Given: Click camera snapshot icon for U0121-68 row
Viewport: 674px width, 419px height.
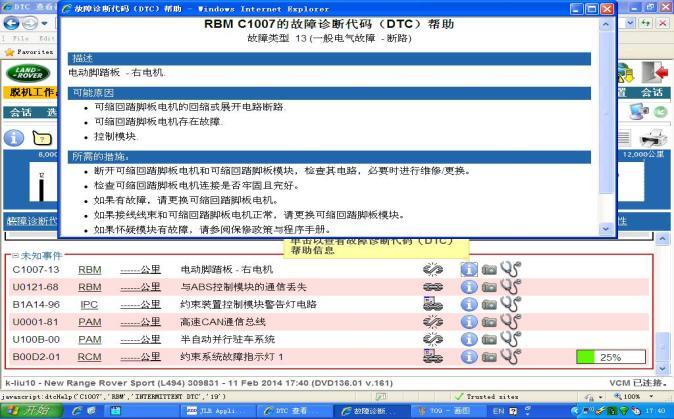Looking at the screenshot, I should (489, 287).
